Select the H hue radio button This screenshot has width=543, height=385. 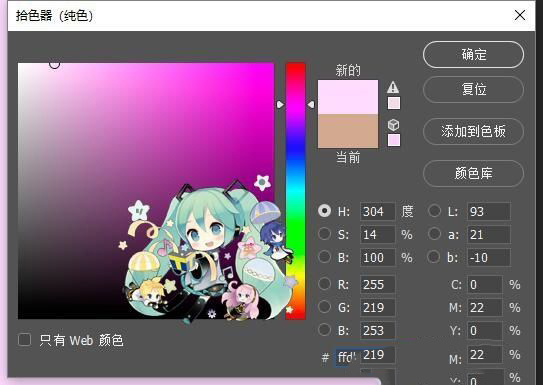click(324, 211)
